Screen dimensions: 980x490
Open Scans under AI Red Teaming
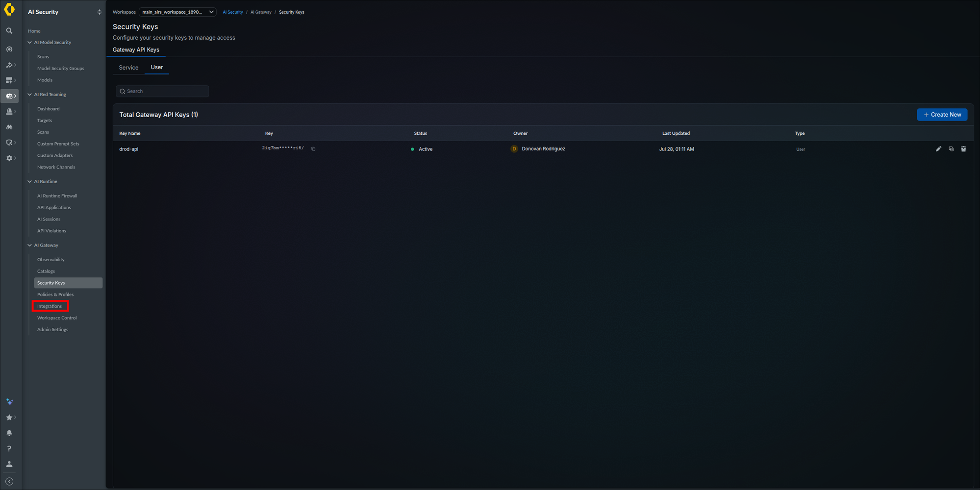pos(43,132)
